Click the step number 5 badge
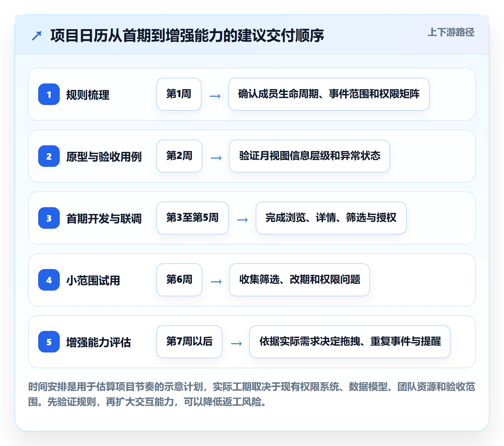This screenshot has height=446, width=504. (x=49, y=342)
